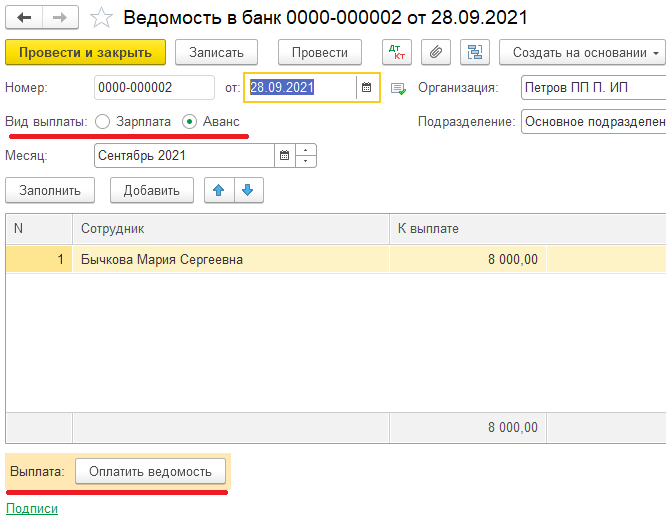This screenshot has width=666, height=523.
Task: Adjust month using the spinner arrows
Action: click(306, 156)
